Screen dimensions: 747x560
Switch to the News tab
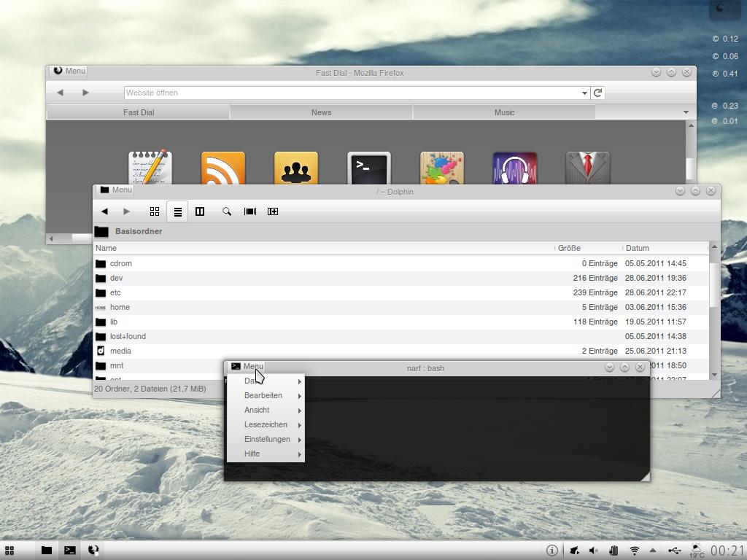[321, 112]
